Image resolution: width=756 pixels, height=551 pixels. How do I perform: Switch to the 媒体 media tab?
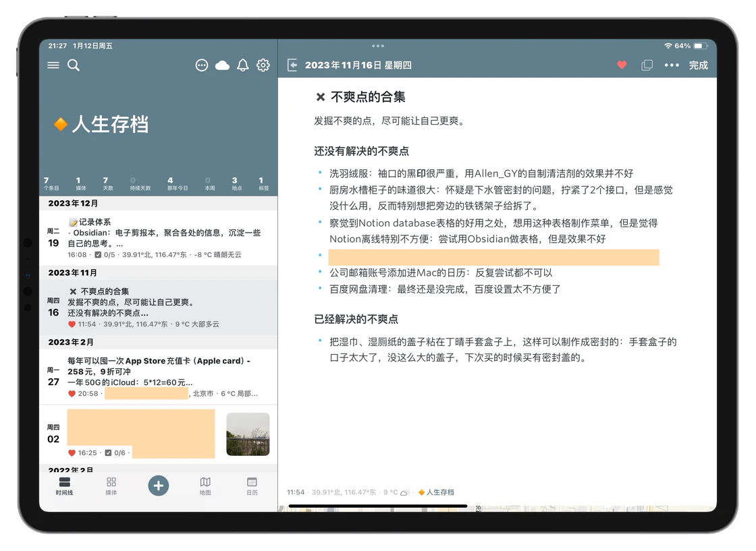(x=111, y=486)
